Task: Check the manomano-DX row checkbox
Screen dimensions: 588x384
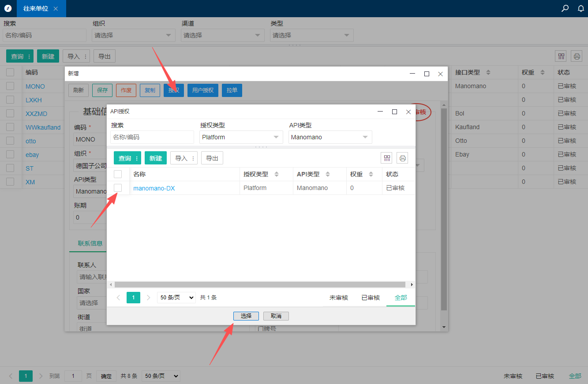Action: click(x=118, y=188)
